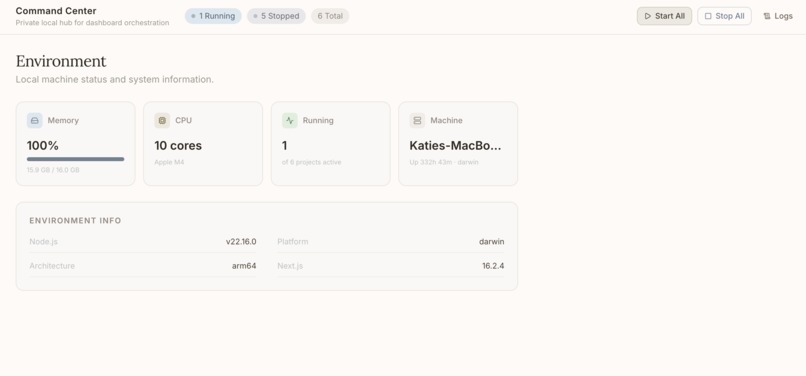This screenshot has width=806, height=376.
Task: Click the 15.9 GB / 16.0 GB text
Action: [x=53, y=170]
